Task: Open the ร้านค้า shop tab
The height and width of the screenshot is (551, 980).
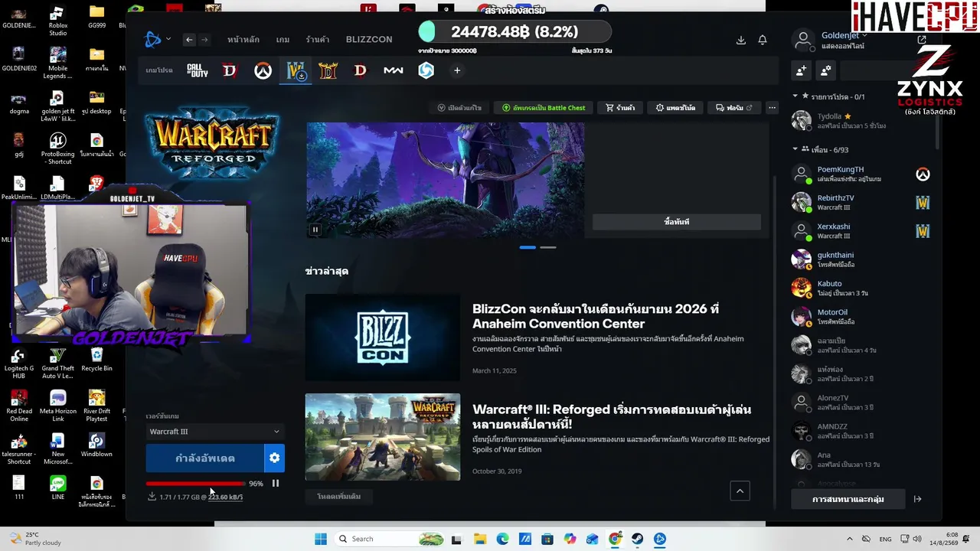Action: [318, 40]
